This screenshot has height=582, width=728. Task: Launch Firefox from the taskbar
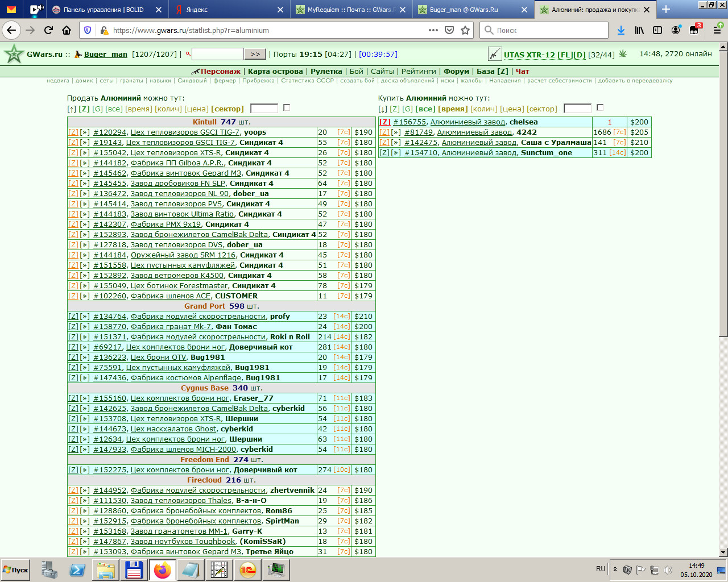pos(163,569)
